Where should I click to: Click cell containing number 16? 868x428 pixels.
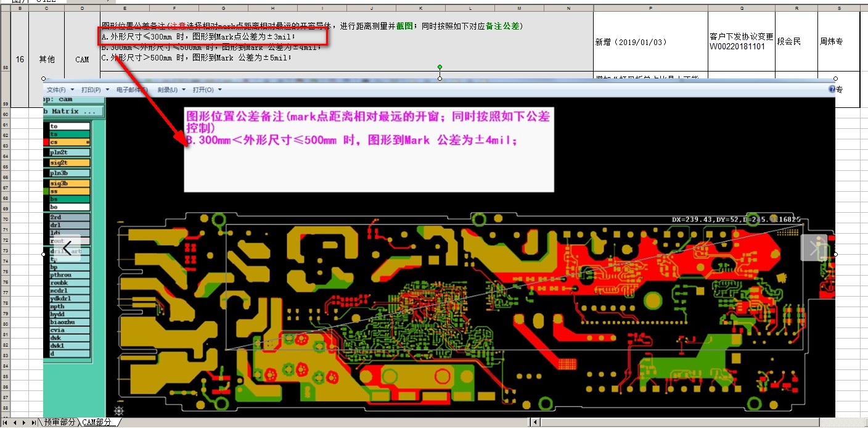(20, 59)
